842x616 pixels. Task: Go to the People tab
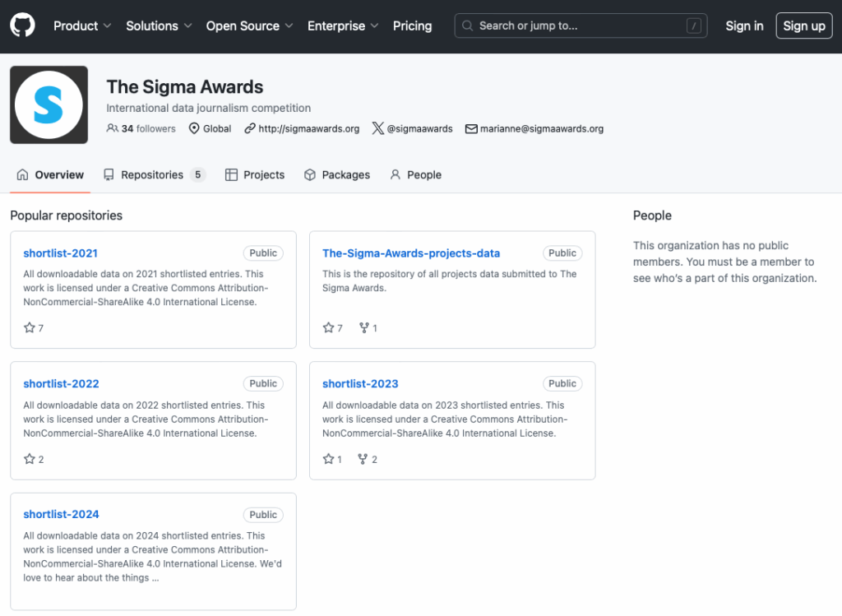coord(415,174)
